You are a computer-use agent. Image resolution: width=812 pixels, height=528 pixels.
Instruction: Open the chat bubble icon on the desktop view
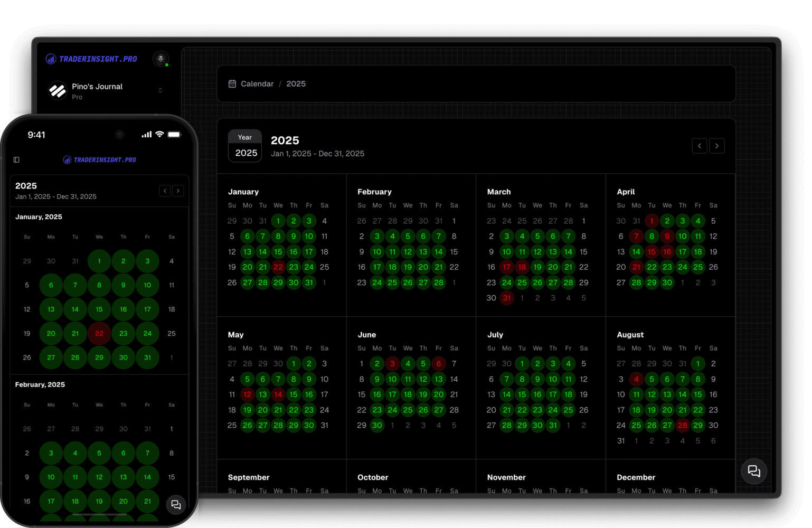[x=754, y=471]
